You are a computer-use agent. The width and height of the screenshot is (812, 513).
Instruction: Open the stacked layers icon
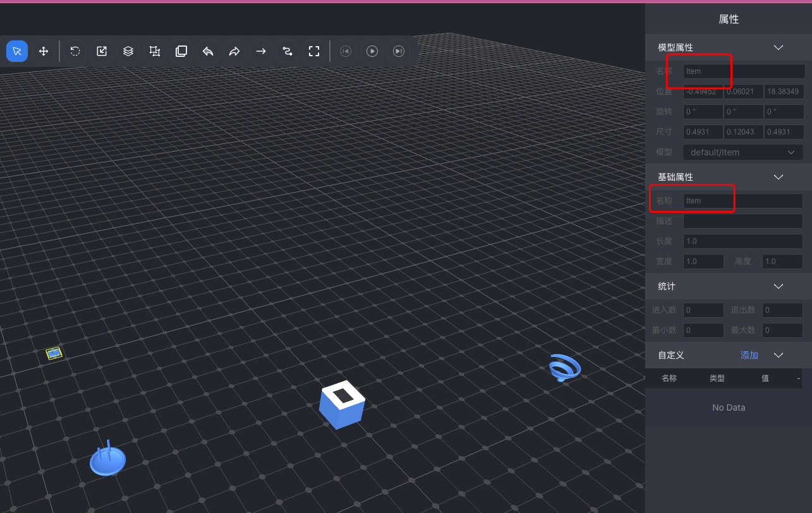point(128,51)
